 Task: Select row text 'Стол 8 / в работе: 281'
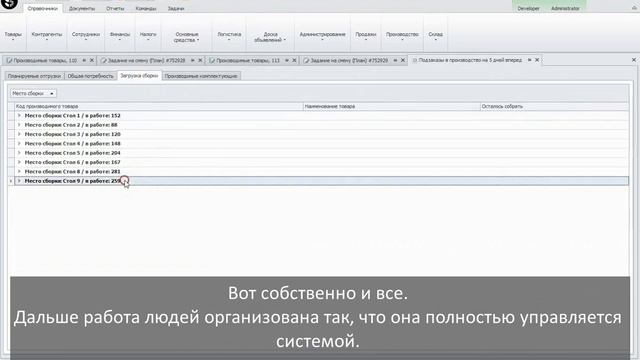92,171
